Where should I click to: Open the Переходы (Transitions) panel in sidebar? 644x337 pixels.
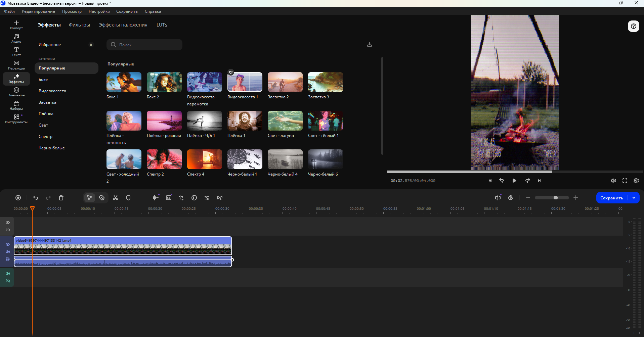16,65
